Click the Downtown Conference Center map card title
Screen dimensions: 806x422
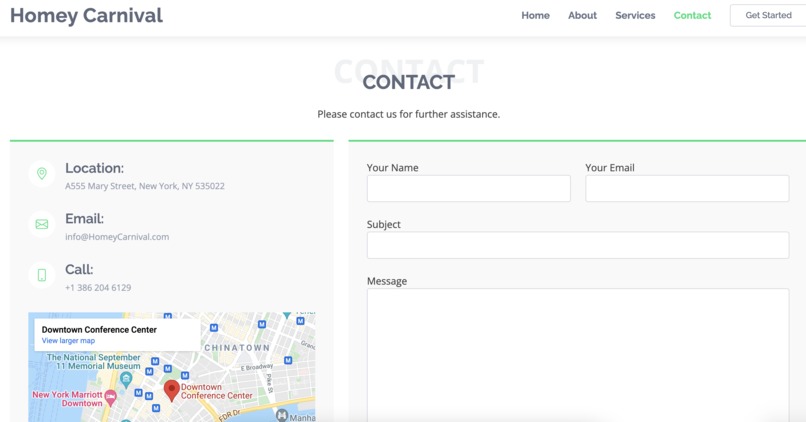pos(99,329)
